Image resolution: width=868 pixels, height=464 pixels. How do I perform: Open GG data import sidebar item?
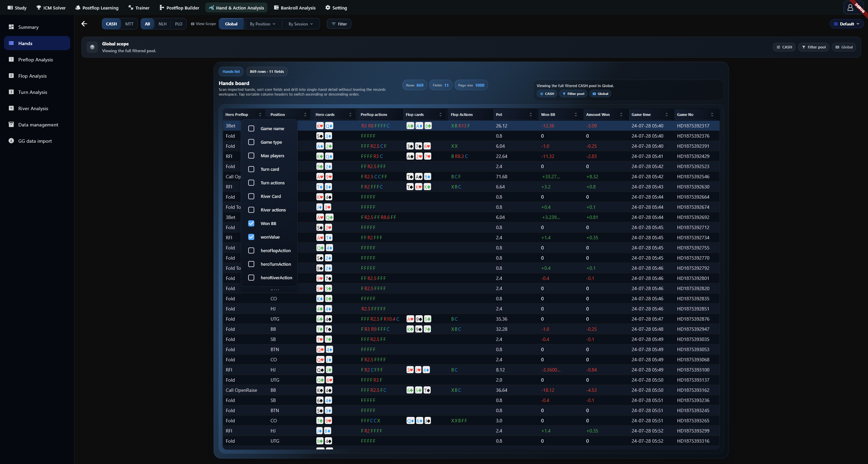(37, 141)
